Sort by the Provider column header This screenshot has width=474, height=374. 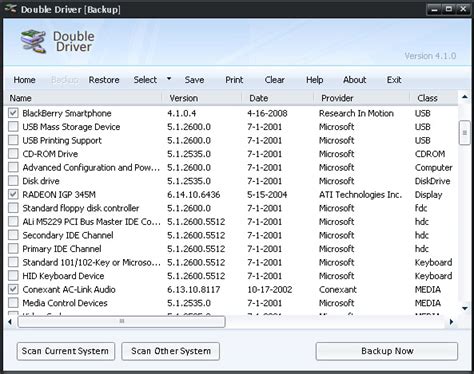pos(362,98)
